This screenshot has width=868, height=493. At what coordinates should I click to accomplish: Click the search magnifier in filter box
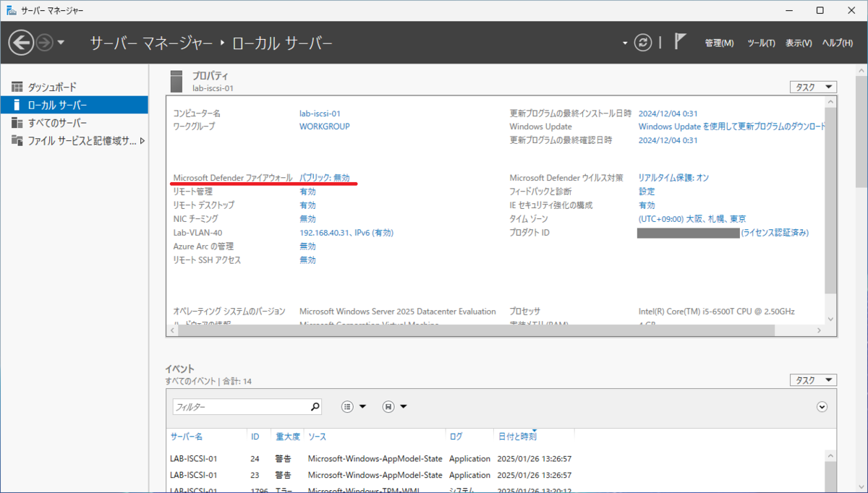click(x=315, y=407)
